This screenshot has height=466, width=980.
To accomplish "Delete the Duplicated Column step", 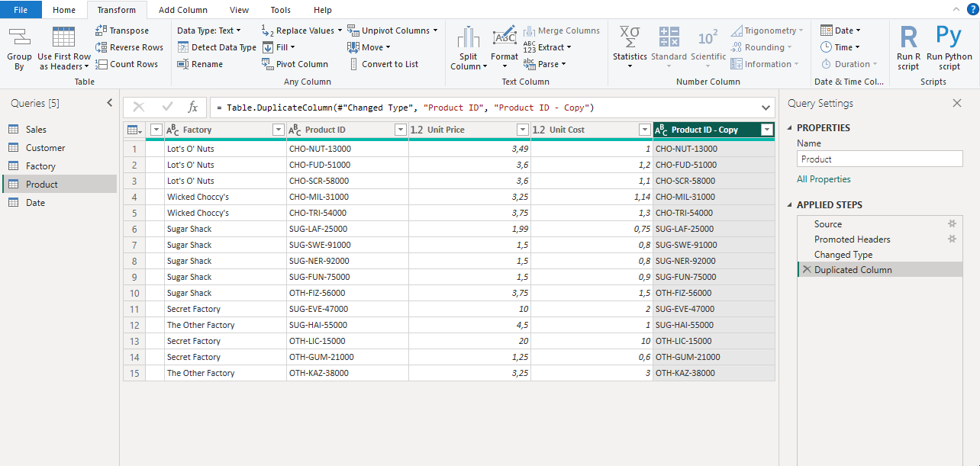I will click(807, 270).
